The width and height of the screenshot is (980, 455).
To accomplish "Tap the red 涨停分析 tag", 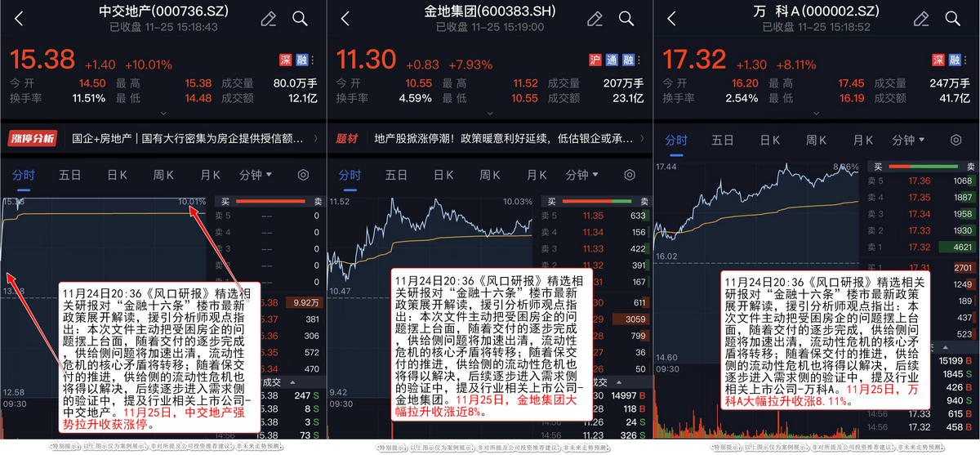I will pyautogui.click(x=33, y=138).
